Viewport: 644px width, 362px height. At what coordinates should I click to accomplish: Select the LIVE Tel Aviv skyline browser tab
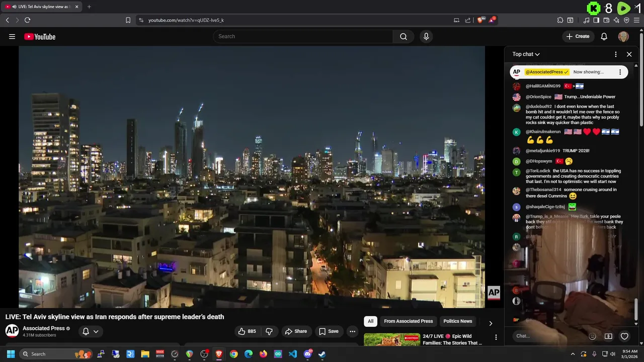click(x=41, y=7)
